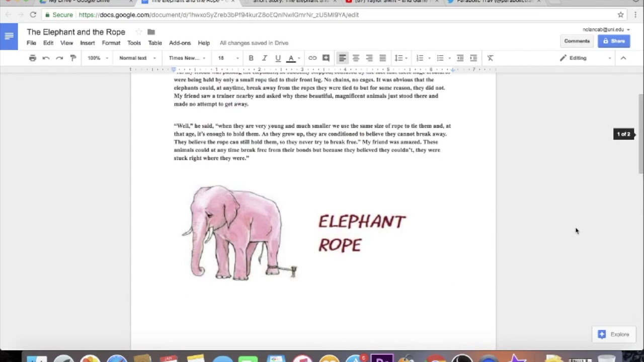
Task: Select the ELEPHANT ROPE word art
Action: (362, 233)
